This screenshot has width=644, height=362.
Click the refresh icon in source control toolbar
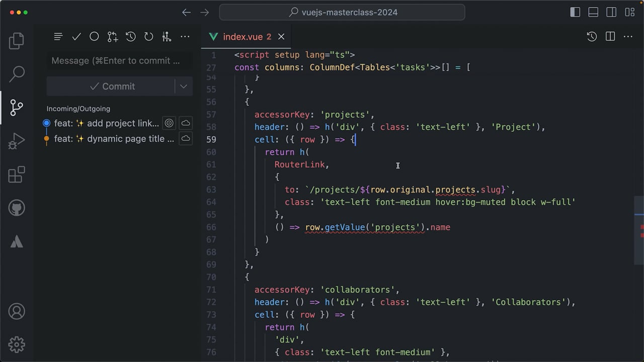[x=148, y=37]
